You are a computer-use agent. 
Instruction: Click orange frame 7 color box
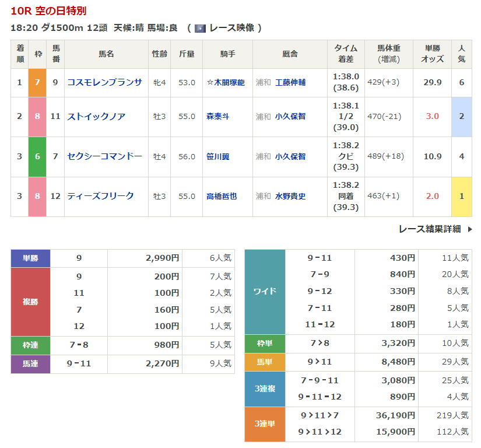click(x=37, y=82)
